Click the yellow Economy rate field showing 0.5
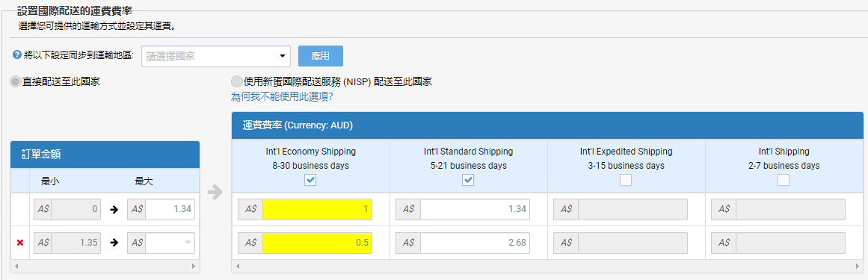 (x=317, y=243)
